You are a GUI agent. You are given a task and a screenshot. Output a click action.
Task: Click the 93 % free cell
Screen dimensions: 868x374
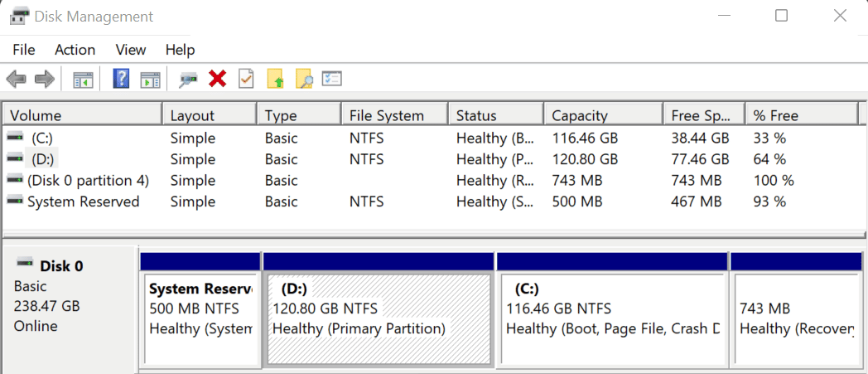point(769,202)
